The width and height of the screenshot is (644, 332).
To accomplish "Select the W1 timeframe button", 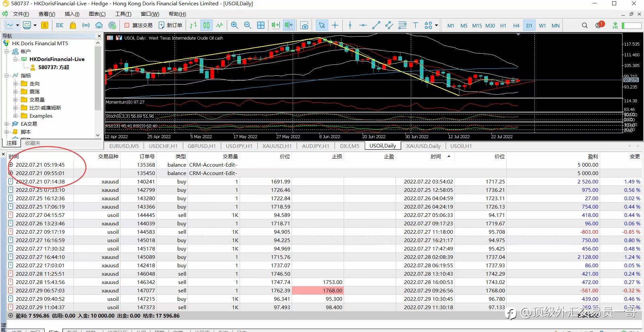I will [542, 25].
